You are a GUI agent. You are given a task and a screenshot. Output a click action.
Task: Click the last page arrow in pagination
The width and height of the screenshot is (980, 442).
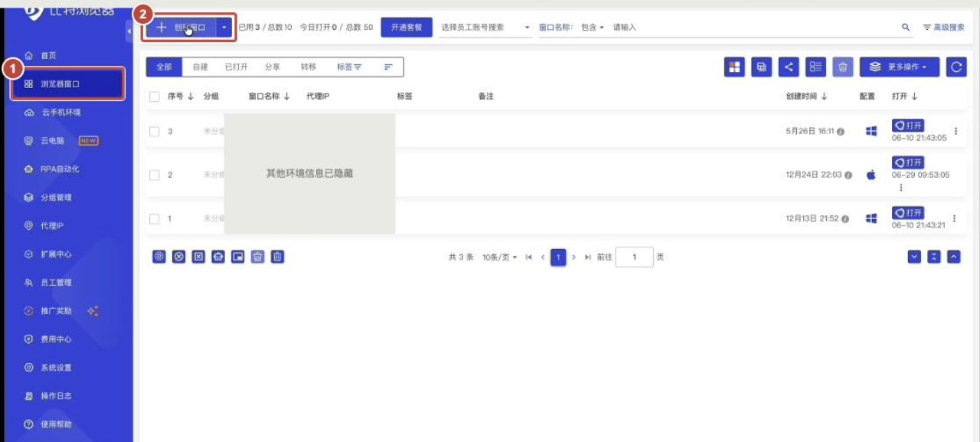pyautogui.click(x=588, y=257)
